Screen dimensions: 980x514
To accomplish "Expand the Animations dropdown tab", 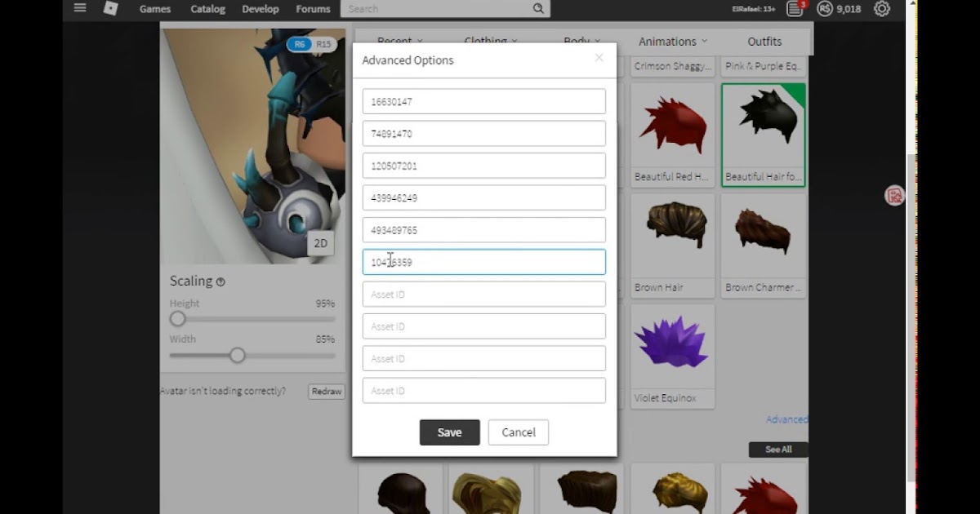I will tap(673, 42).
